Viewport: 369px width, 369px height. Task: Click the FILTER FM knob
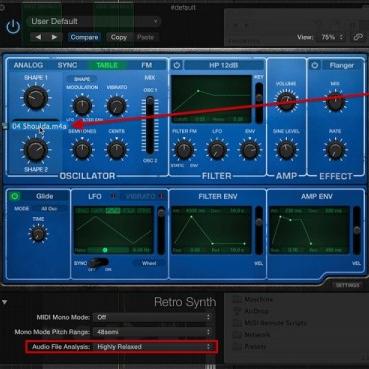184,150
